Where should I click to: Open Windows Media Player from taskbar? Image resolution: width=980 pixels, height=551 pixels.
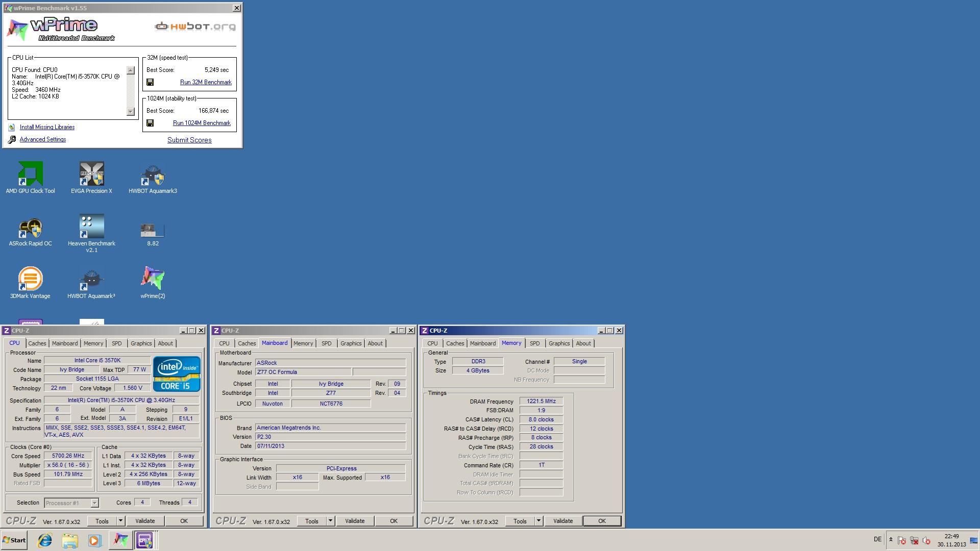click(94, 540)
